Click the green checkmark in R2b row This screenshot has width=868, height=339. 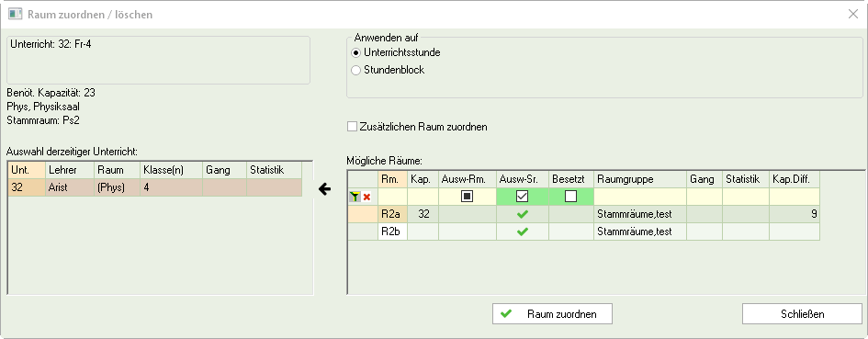(x=522, y=232)
